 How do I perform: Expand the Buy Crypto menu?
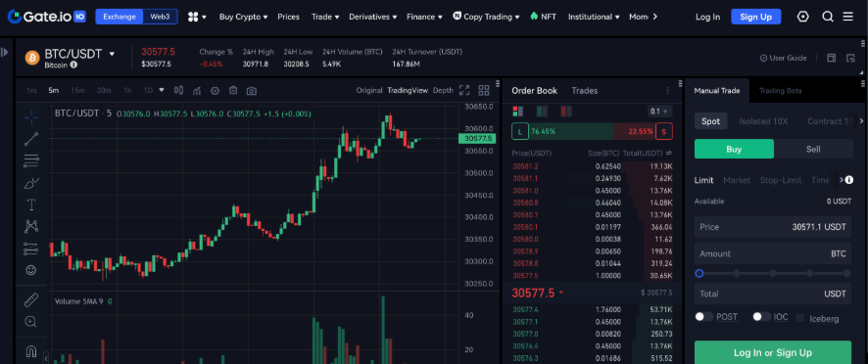tap(243, 17)
